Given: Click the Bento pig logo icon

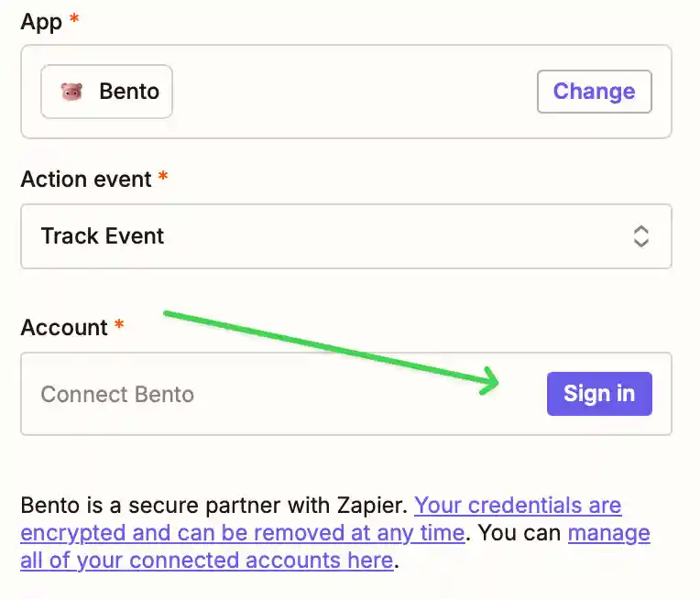Looking at the screenshot, I should coord(71,92).
